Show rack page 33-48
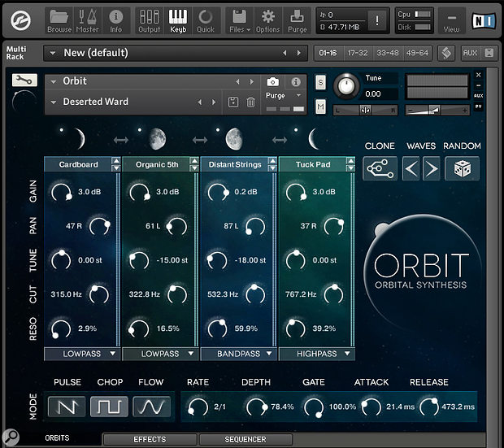Screen dimensions: 504x448 click(x=388, y=53)
